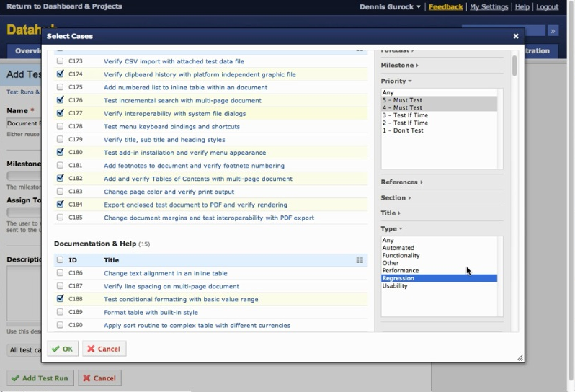Click the column selector icon in Documentation header

360,260
